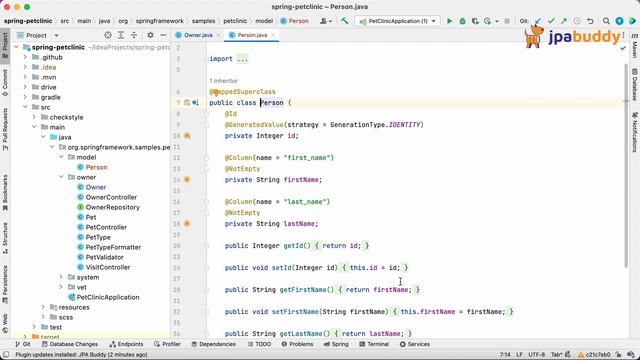This screenshot has height=360, width=640.
Task: Expand the vet package
Action: 61,287
